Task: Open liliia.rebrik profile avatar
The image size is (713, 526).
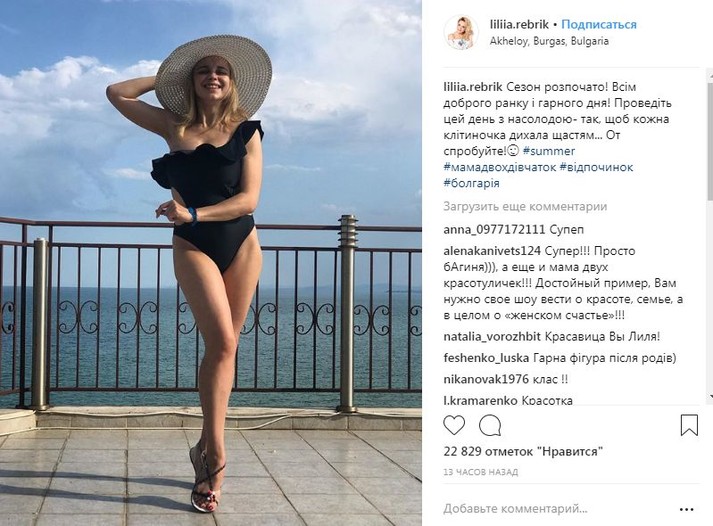Action: pyautogui.click(x=461, y=32)
